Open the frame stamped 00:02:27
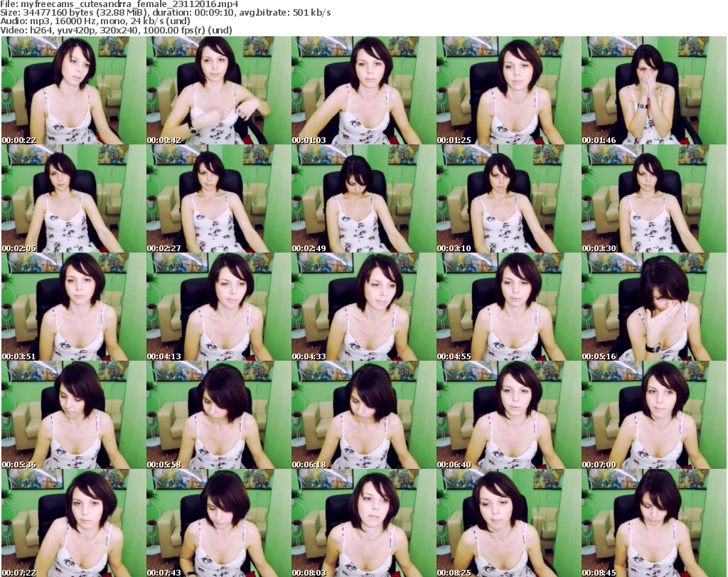728x577 pixels. [x=219, y=198]
